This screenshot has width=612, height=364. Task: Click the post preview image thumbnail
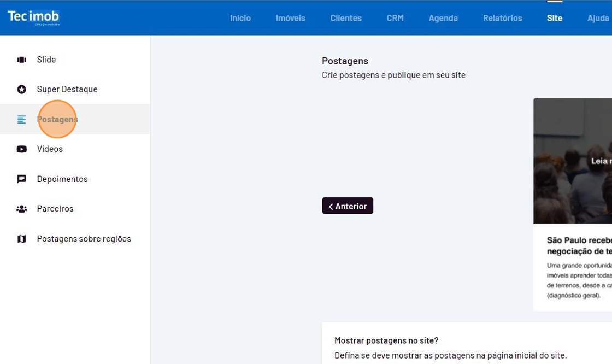pyautogui.click(x=573, y=161)
